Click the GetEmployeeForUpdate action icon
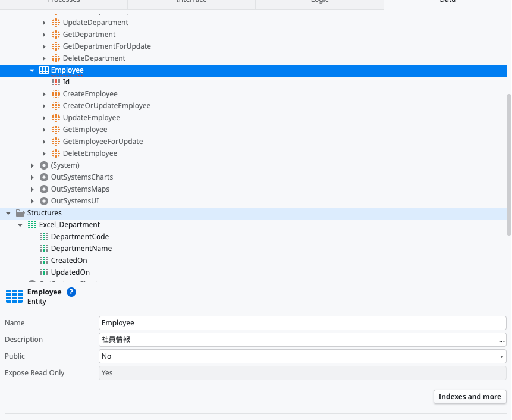The width and height of the screenshot is (512, 420). point(56,142)
